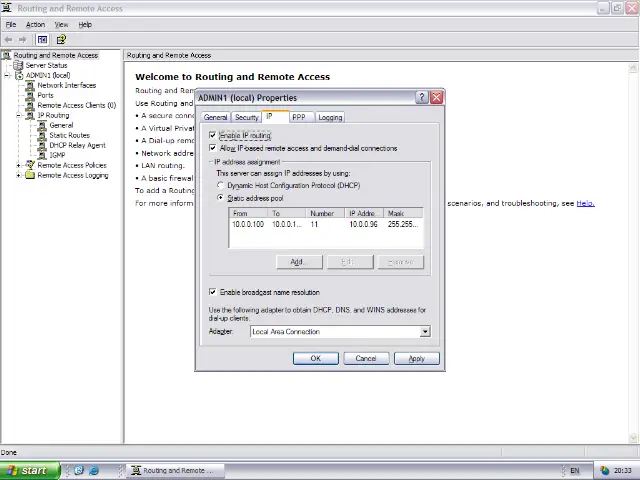Click the Remote Access Policies icon
Screen dimensions: 640x480
(30, 165)
